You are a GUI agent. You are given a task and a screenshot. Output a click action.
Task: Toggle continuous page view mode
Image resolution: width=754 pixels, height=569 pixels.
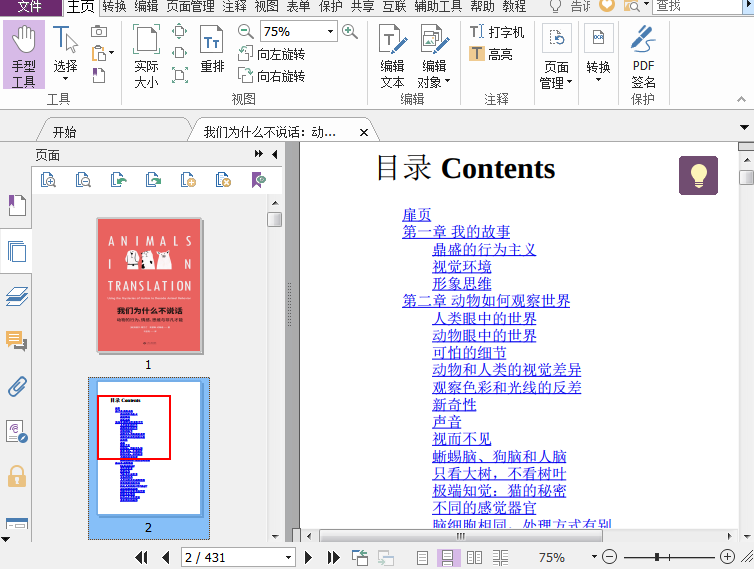point(448,558)
